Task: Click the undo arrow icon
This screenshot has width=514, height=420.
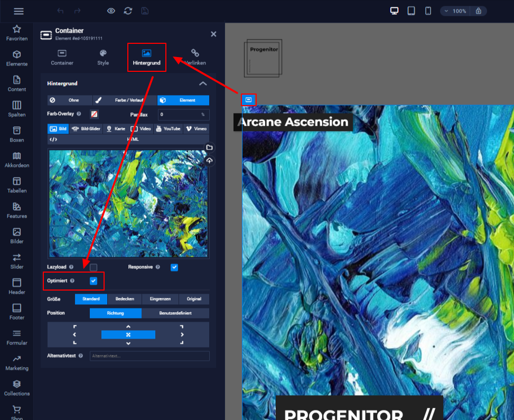Action: click(x=60, y=11)
